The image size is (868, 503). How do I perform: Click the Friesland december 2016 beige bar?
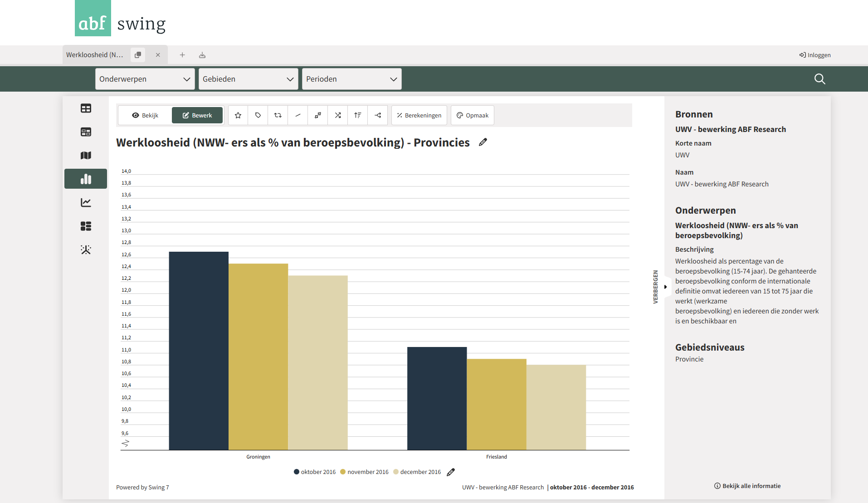pos(556,407)
